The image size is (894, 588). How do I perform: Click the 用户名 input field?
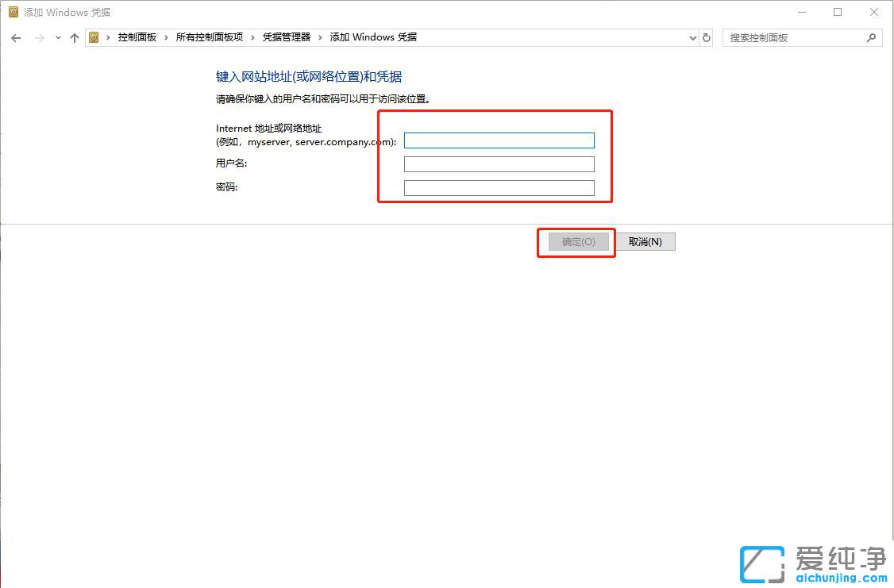pyautogui.click(x=499, y=164)
